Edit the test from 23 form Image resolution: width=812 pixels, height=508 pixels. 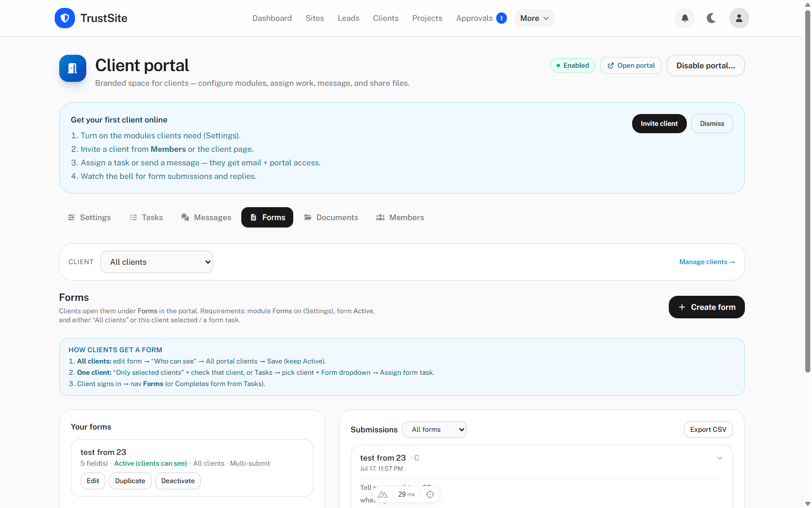[x=93, y=481]
